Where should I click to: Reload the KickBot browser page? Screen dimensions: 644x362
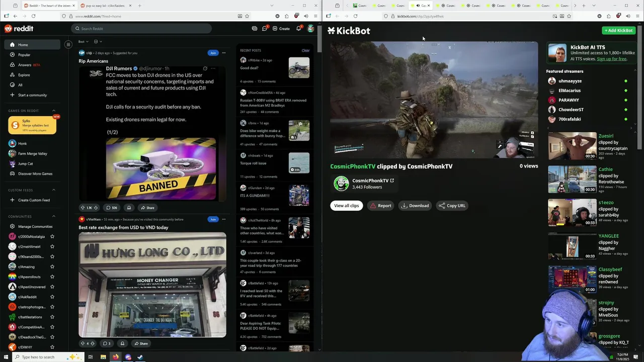pos(355,16)
